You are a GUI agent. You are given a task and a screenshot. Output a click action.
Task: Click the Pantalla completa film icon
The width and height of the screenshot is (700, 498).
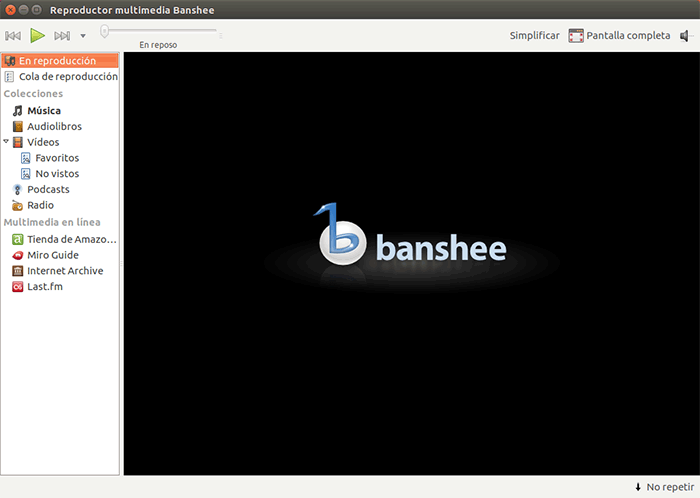click(x=576, y=36)
